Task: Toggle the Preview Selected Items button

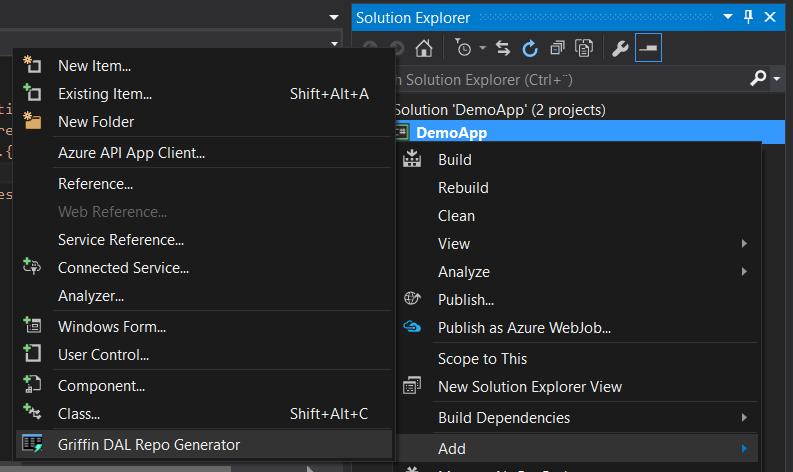Action: click(x=648, y=48)
